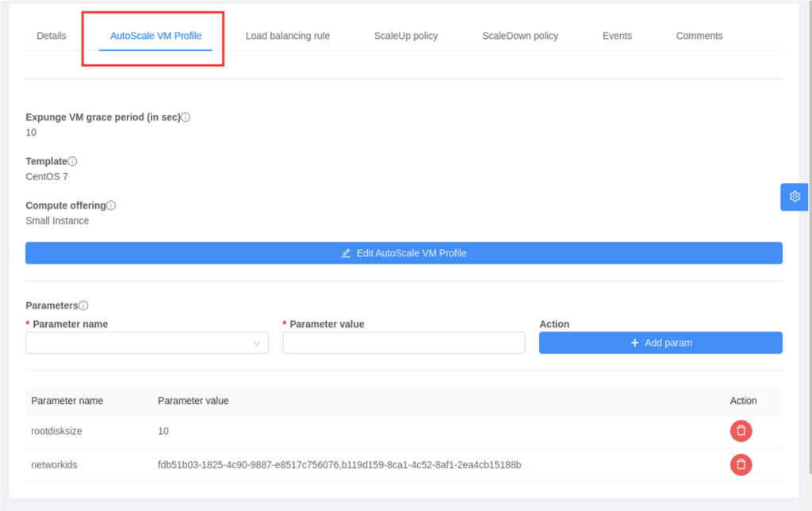Click inside the Parameter value field

click(x=404, y=342)
